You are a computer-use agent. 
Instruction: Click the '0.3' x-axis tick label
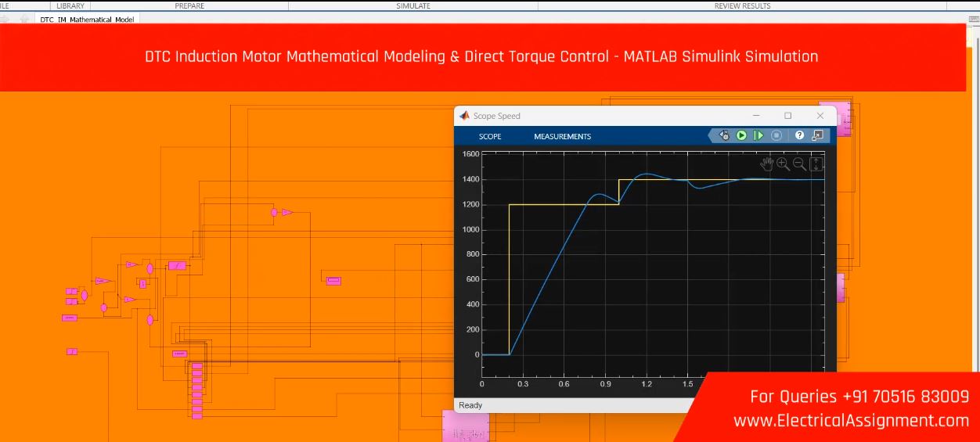[x=523, y=384]
